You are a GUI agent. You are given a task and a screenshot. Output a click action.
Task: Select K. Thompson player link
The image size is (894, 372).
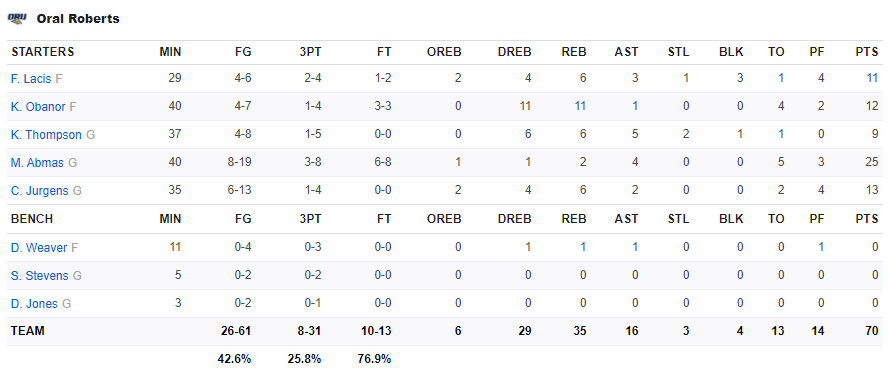(x=46, y=135)
